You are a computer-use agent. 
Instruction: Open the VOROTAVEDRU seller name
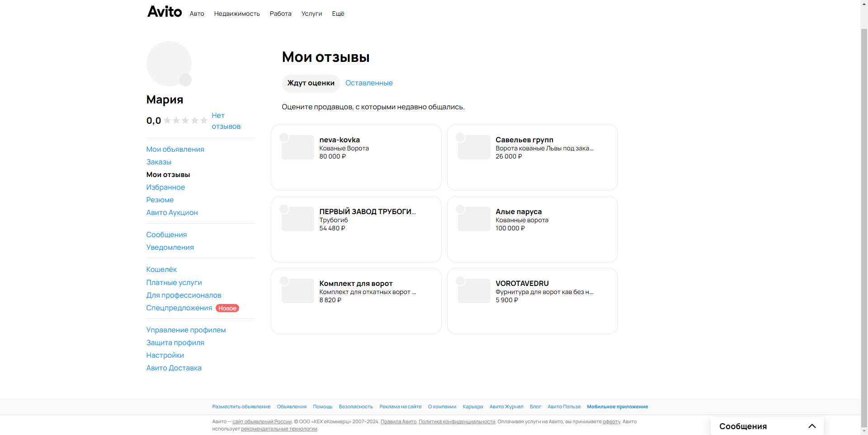pos(522,284)
